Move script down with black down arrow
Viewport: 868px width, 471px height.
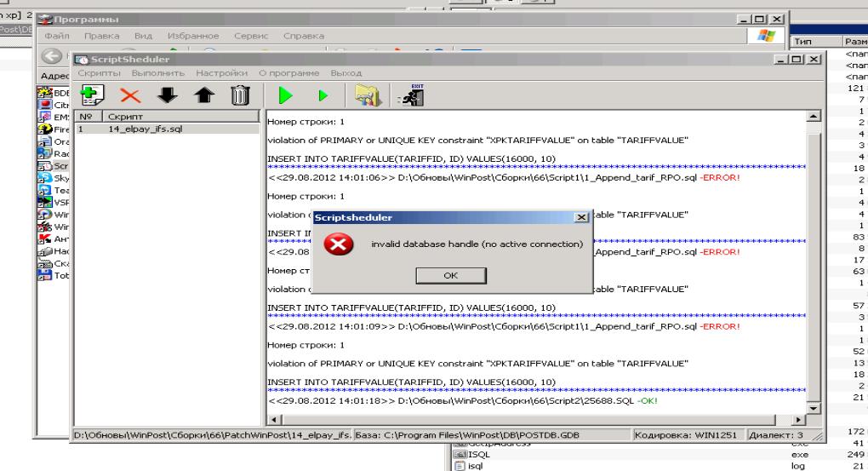(167, 95)
